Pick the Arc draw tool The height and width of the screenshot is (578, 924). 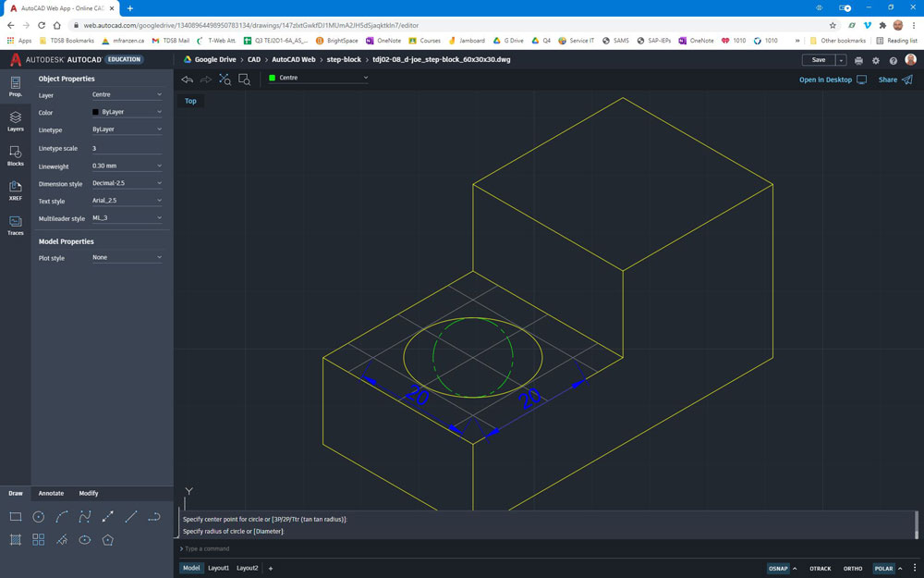click(x=62, y=517)
